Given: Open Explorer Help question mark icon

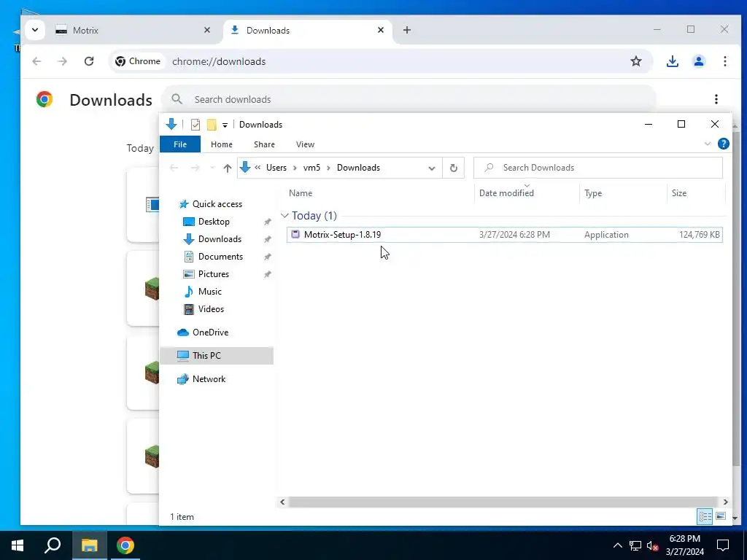Looking at the screenshot, I should click(723, 144).
